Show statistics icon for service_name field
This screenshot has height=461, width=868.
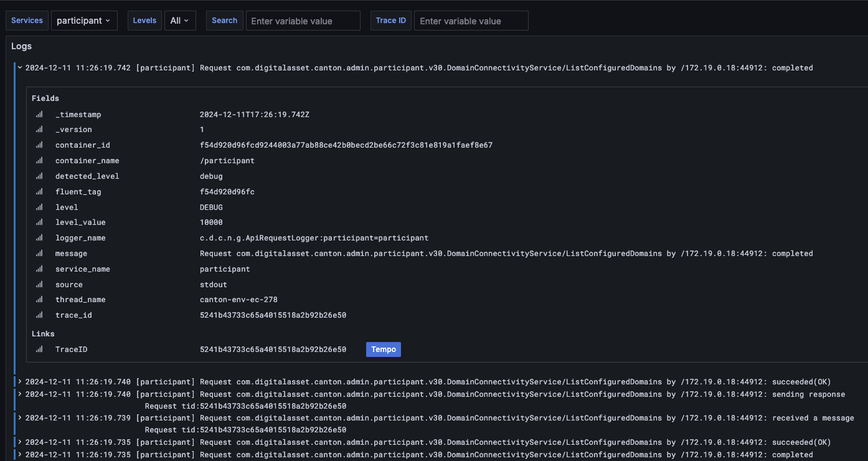pos(39,269)
